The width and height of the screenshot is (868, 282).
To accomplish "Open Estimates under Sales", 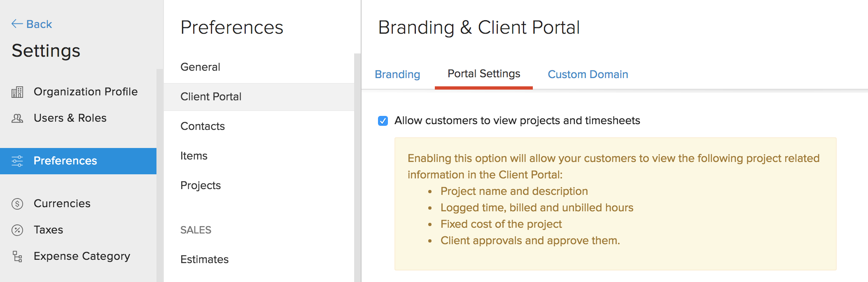I will point(204,259).
